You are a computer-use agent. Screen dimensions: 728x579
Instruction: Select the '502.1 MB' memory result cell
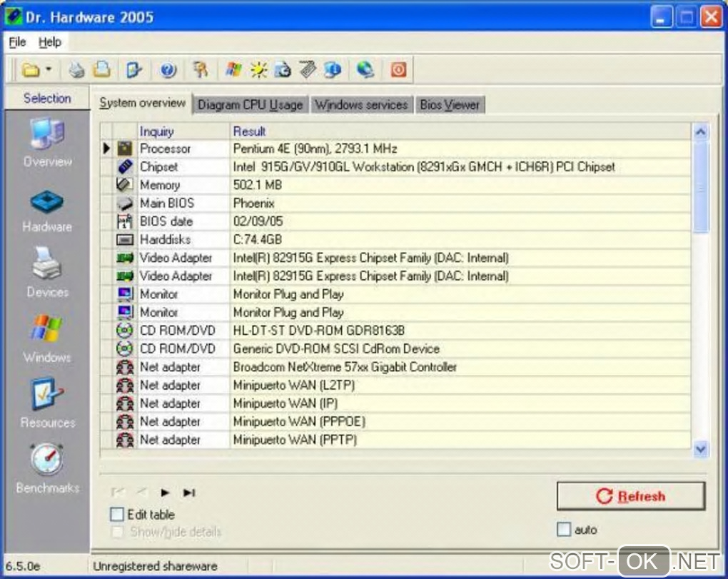click(x=460, y=185)
